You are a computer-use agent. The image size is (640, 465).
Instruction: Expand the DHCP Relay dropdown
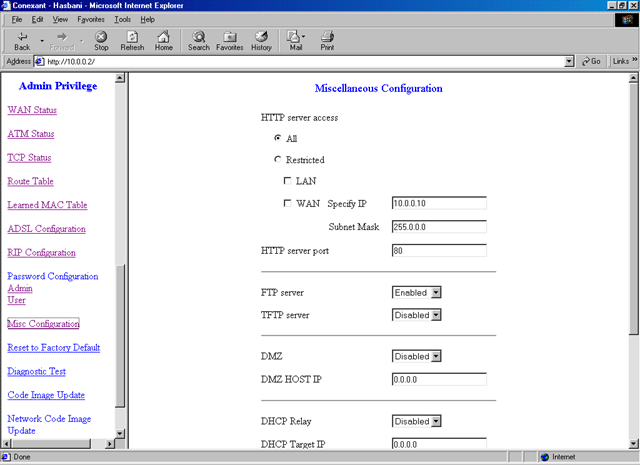tap(436, 421)
